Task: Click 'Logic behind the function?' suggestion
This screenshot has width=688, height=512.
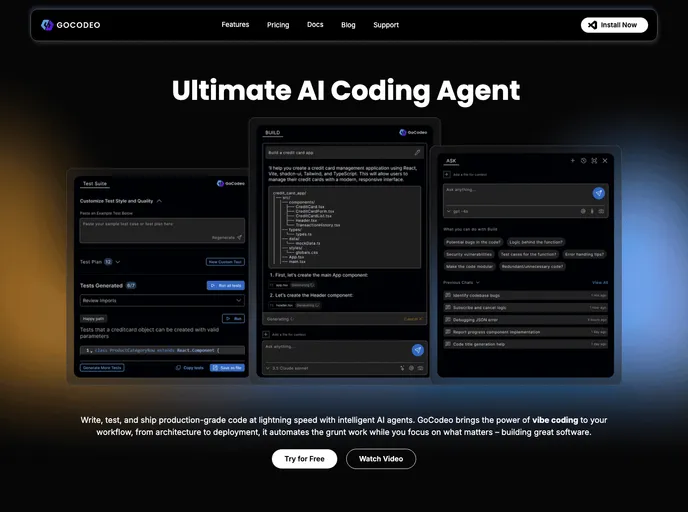Action: [x=536, y=242]
